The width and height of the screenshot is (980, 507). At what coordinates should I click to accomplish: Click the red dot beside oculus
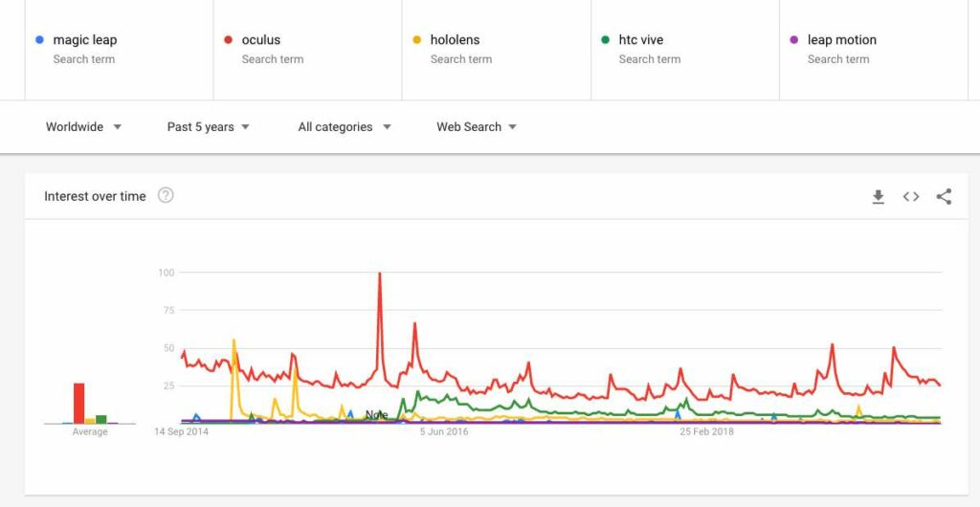228,40
